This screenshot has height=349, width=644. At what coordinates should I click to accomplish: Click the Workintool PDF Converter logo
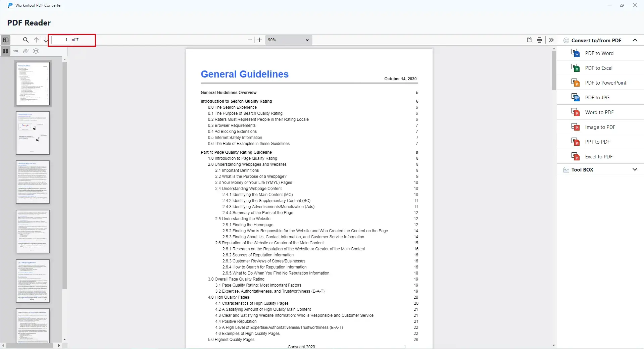coord(10,5)
